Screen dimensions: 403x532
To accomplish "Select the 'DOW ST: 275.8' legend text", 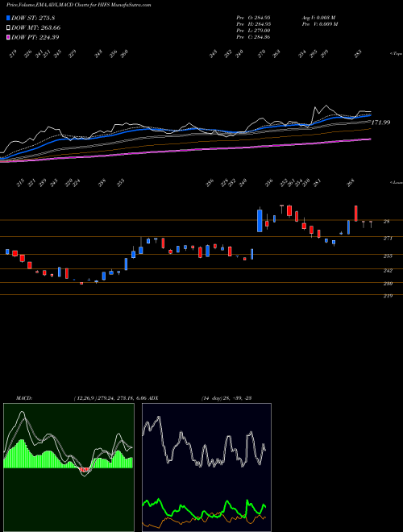I will coord(33,18).
